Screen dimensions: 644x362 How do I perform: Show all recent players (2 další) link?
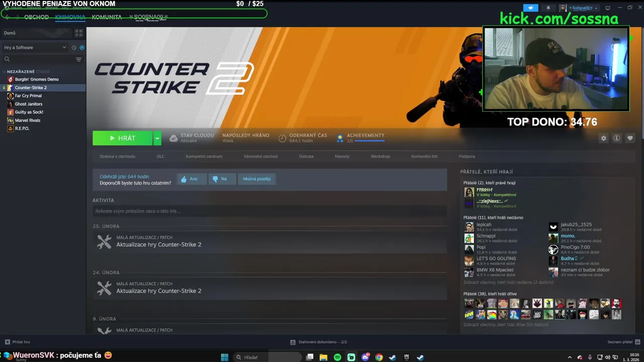coord(508,283)
